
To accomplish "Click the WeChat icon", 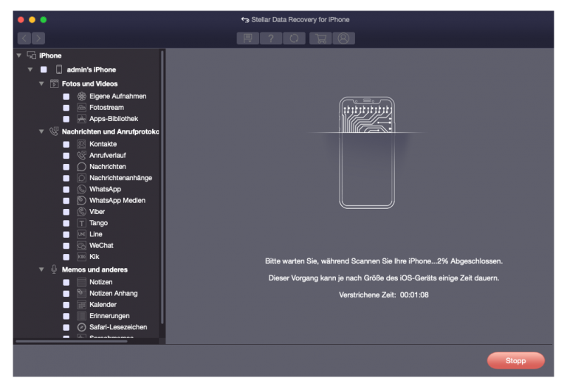I will point(82,246).
